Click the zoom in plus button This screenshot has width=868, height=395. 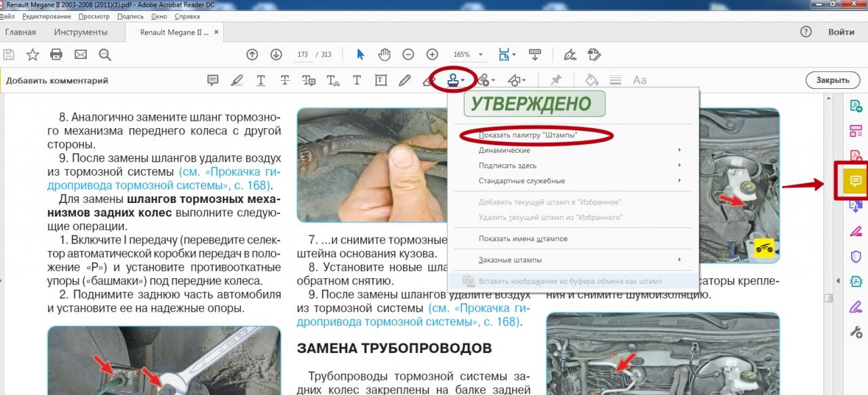coord(432,54)
